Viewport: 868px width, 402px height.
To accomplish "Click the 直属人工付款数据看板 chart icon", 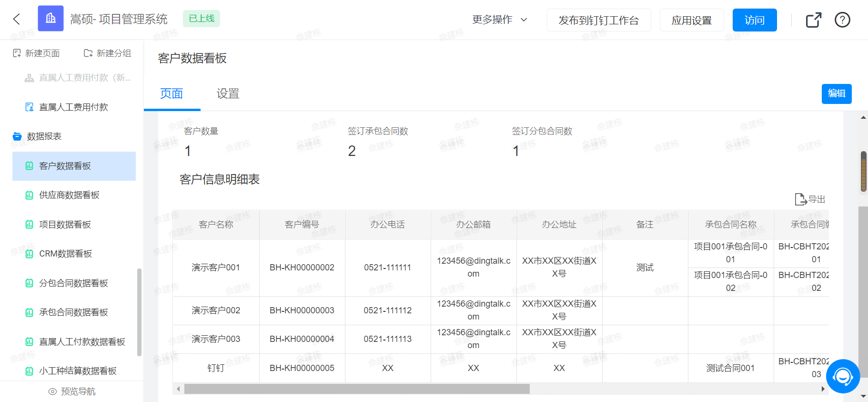I will (30, 342).
